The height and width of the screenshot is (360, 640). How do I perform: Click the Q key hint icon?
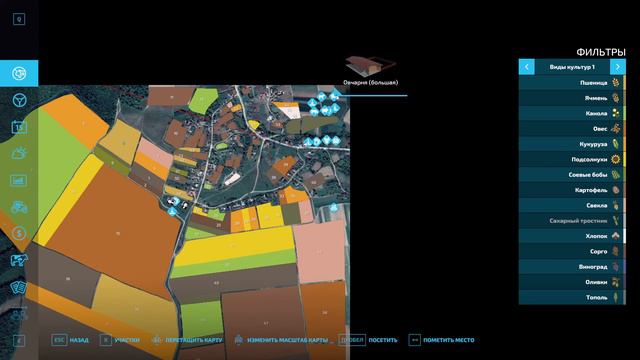[x=19, y=19]
